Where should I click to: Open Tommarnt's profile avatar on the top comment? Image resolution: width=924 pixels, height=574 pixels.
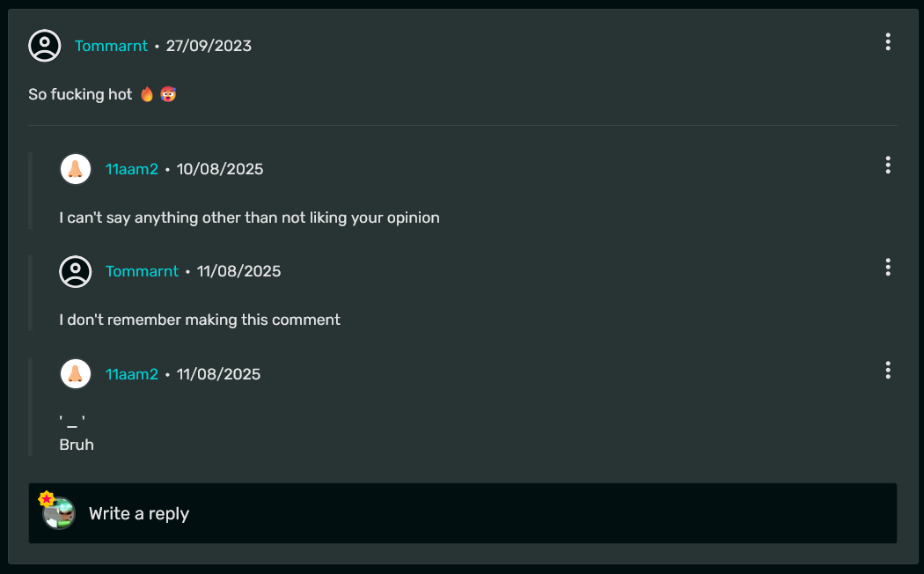pos(45,46)
